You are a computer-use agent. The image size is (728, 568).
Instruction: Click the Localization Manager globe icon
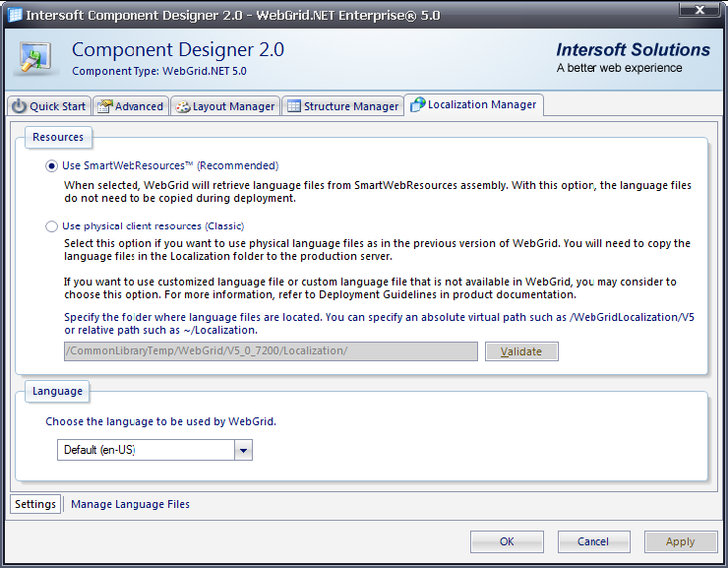tap(418, 104)
